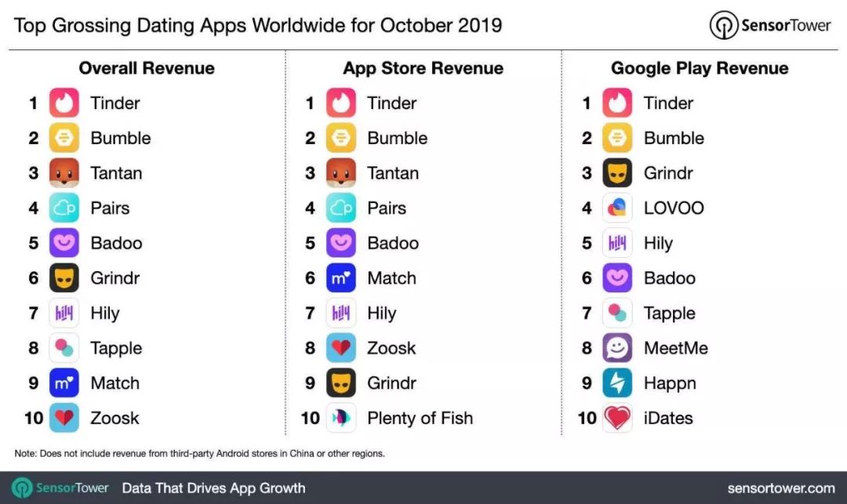Click the Bumble label under Overall Revenue
Screen dimensions: 847x504
pyautogui.click(x=121, y=138)
